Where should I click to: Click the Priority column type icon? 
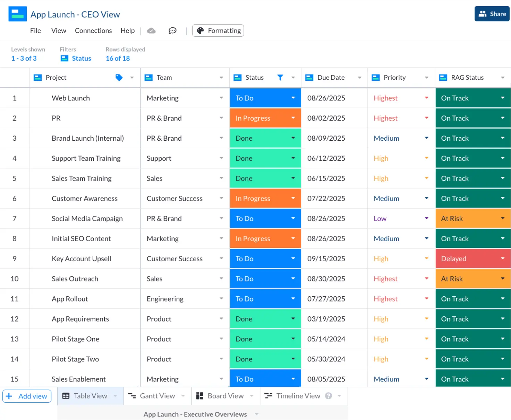pyautogui.click(x=375, y=77)
